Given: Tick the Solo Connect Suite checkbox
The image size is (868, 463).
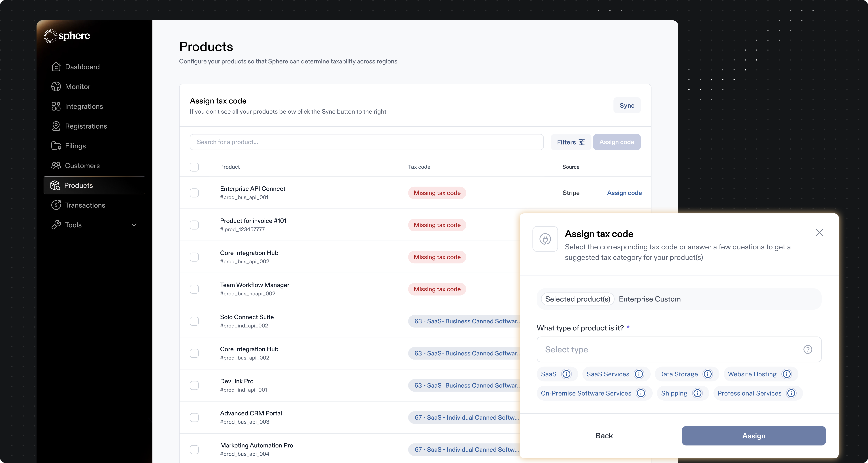Looking at the screenshot, I should pos(194,321).
